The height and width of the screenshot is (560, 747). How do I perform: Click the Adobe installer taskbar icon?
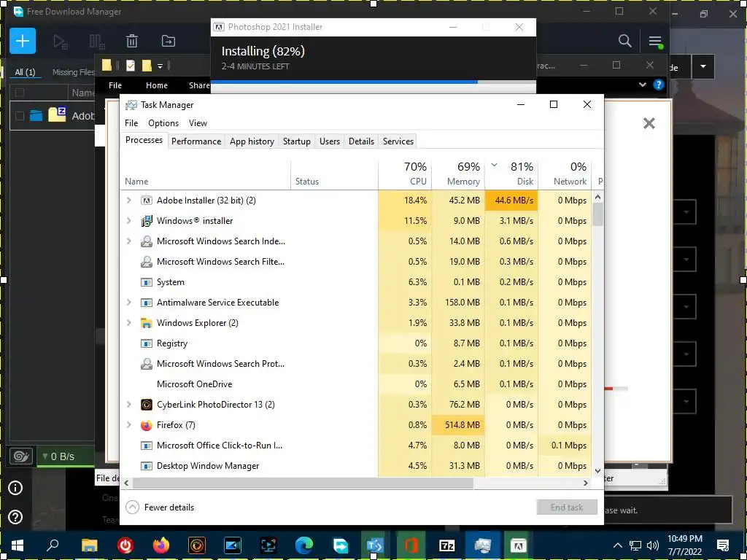click(519, 545)
